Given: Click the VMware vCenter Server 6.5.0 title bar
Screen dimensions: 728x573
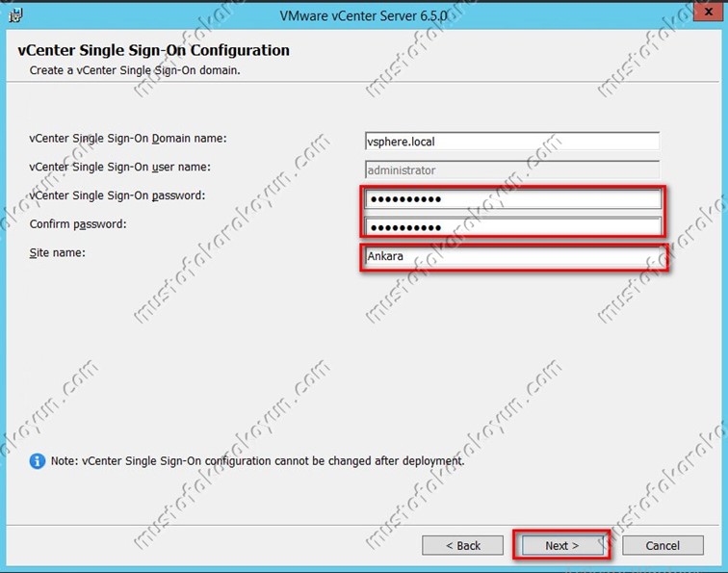Looking at the screenshot, I should coord(364,15).
